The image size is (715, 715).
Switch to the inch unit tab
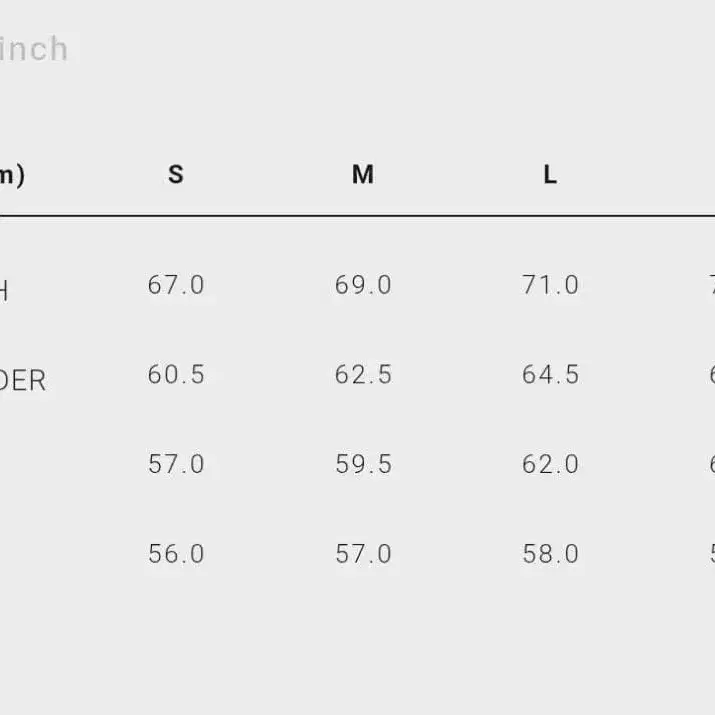tap(33, 49)
